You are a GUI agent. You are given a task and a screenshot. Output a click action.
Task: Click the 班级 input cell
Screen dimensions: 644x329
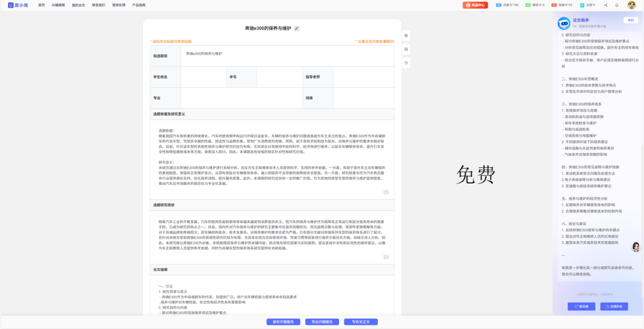click(x=363, y=98)
